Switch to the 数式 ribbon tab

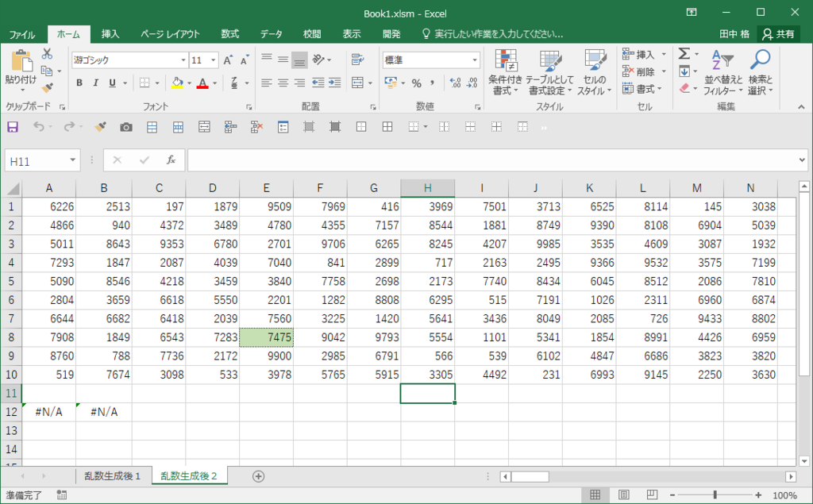[x=229, y=34]
